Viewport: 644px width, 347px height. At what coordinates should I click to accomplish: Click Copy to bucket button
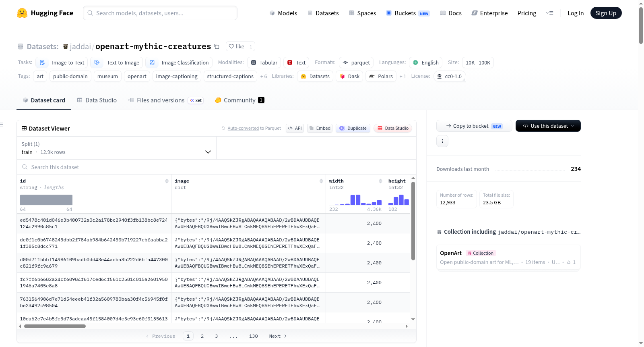[474, 126]
